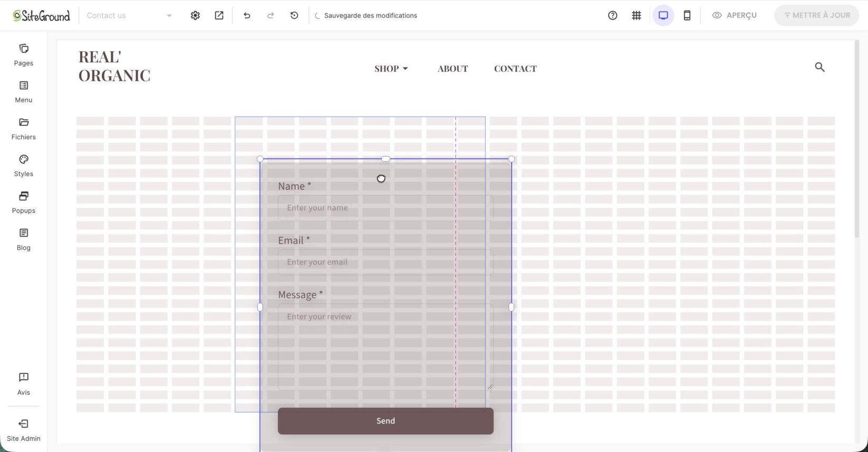Click the Name input field
Screen dimensions: 868x452
[385, 208]
